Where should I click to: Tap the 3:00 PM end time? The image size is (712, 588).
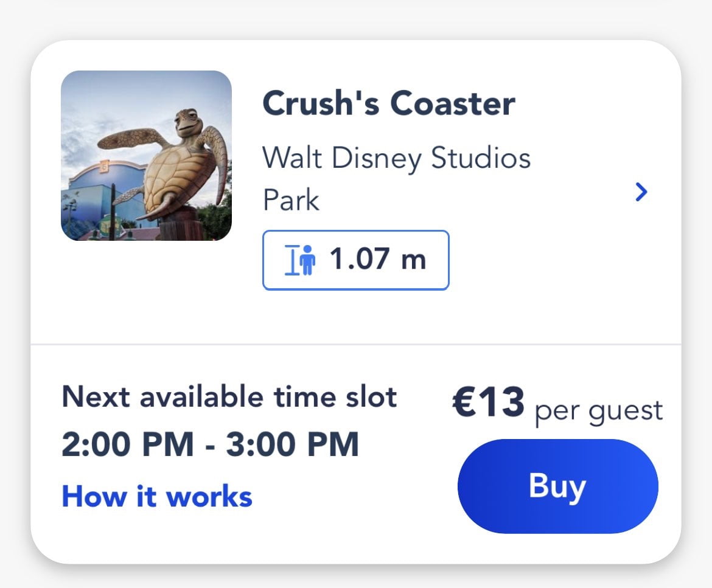[293, 445]
